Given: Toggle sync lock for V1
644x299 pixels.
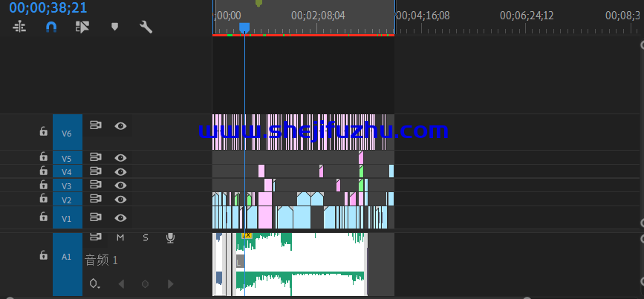Looking at the screenshot, I should click(96, 217).
